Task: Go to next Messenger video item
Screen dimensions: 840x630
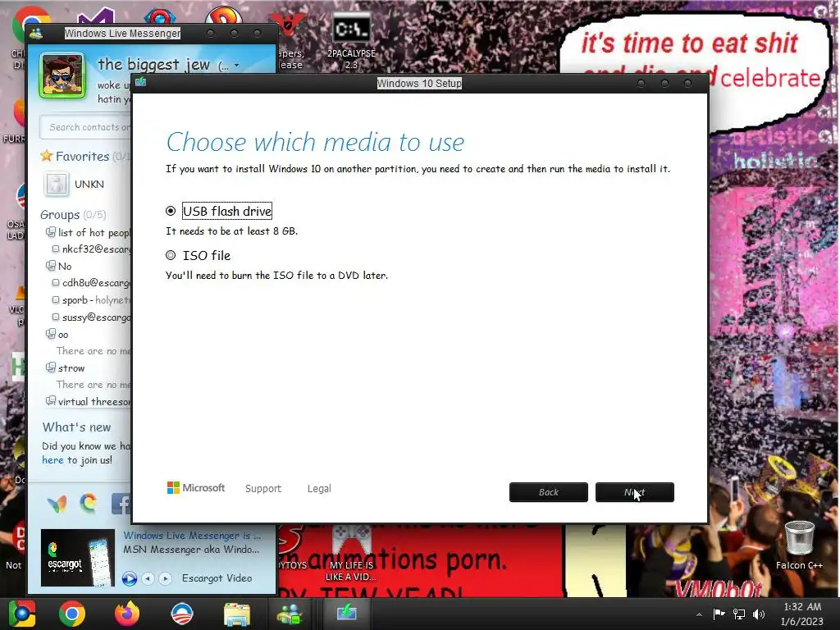Action: 166,578
